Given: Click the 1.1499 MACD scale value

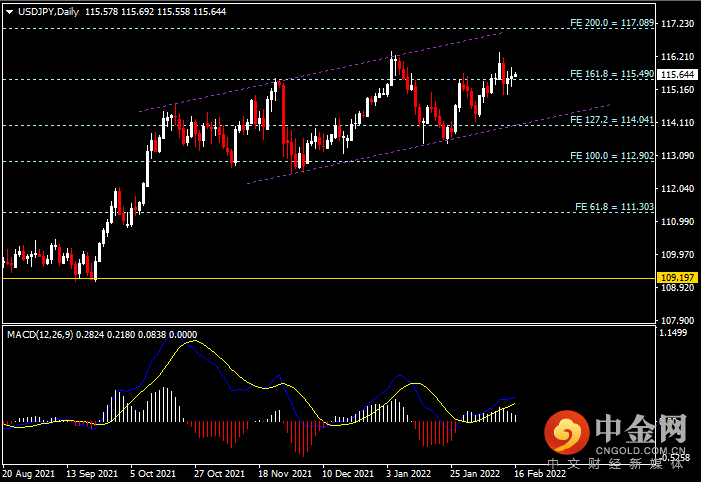Looking at the screenshot, I should tap(673, 333).
